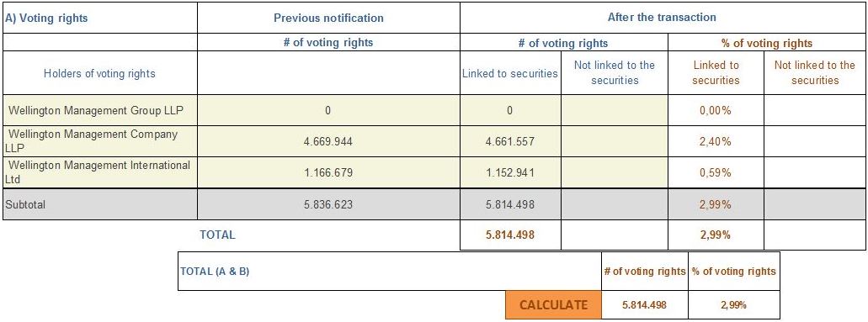Select the 2,40% voting rights cell
Viewport: 868px width, 322px height.
pos(716,141)
